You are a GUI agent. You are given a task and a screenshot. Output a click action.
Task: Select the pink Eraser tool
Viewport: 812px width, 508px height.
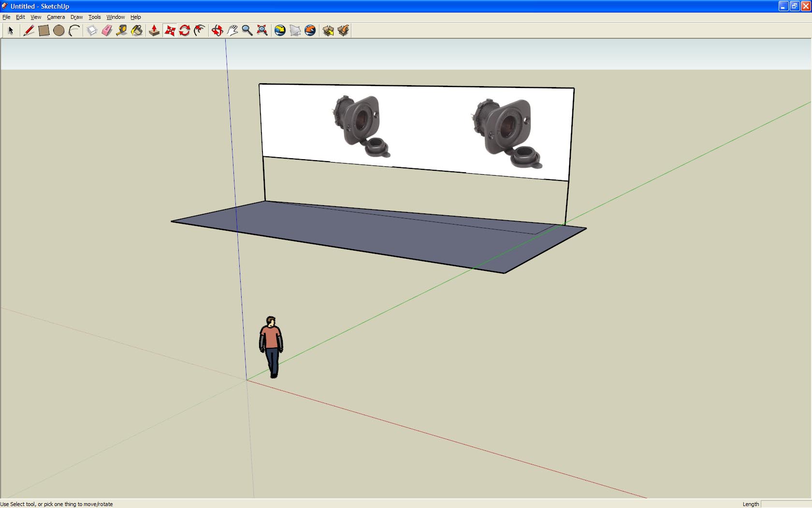tap(107, 30)
